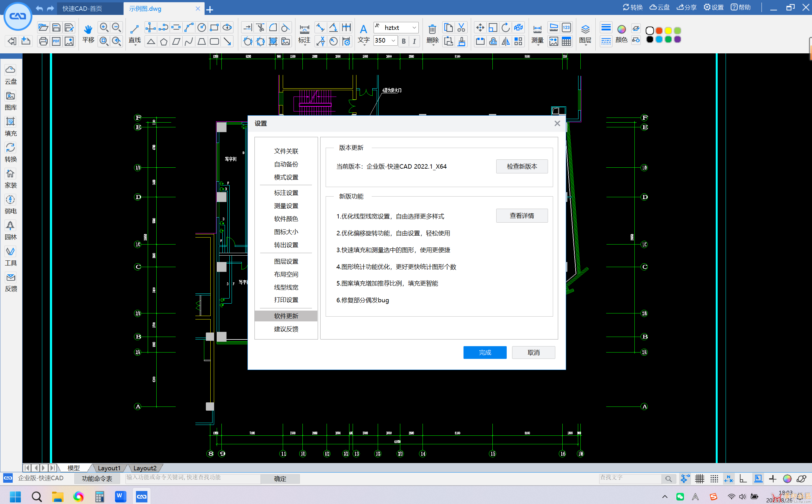This screenshot has width=812, height=504.
Task: Open the convert (转换) sidebar icon
Action: click(x=10, y=153)
